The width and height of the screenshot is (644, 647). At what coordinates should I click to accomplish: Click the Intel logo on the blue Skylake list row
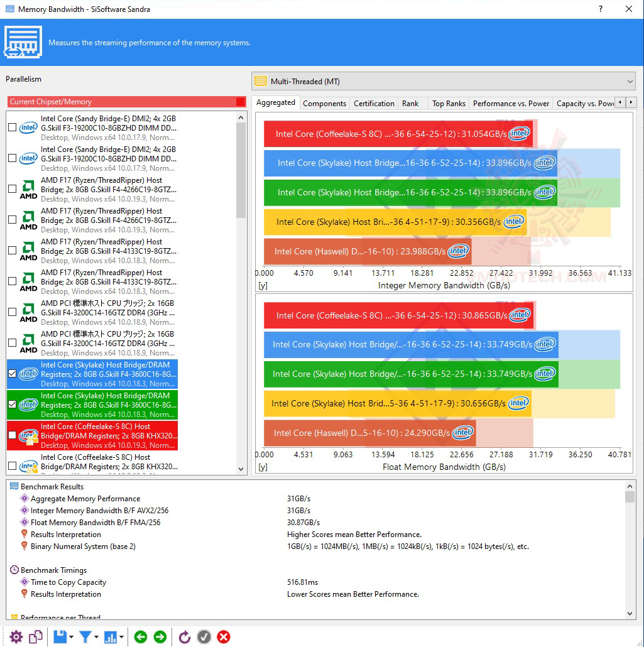pos(28,374)
